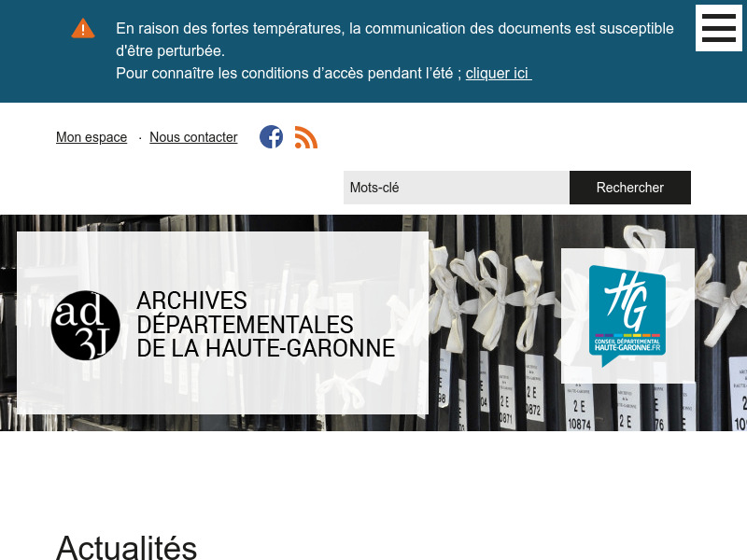This screenshot has width=747, height=560.
Task: Click the Facebook social media icon
Action: pyautogui.click(x=271, y=136)
